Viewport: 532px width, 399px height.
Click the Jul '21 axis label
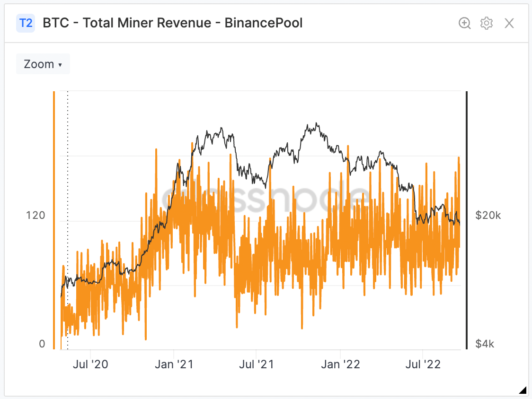pos(256,364)
